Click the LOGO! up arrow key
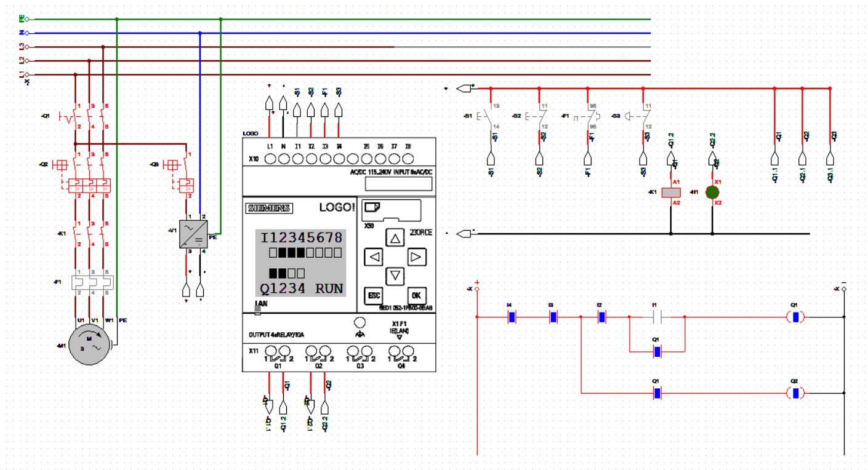The height and width of the screenshot is (470, 868). [396, 237]
